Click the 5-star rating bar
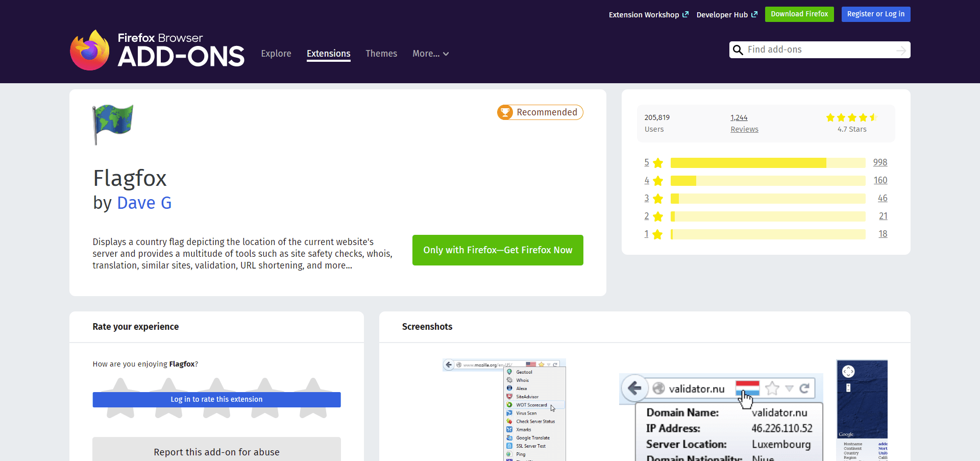Image resolution: width=980 pixels, height=461 pixels. [768, 163]
